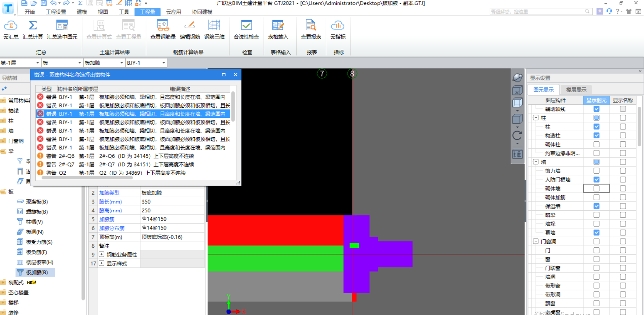Select 螺旋板(B) in navigation tree
This screenshot has width=644, height=315.
(37, 212)
